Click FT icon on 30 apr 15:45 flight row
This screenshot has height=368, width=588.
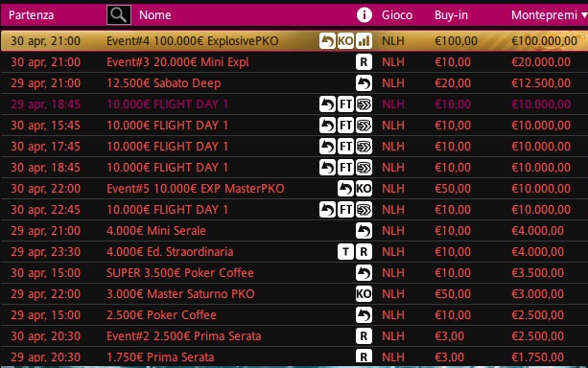point(345,126)
